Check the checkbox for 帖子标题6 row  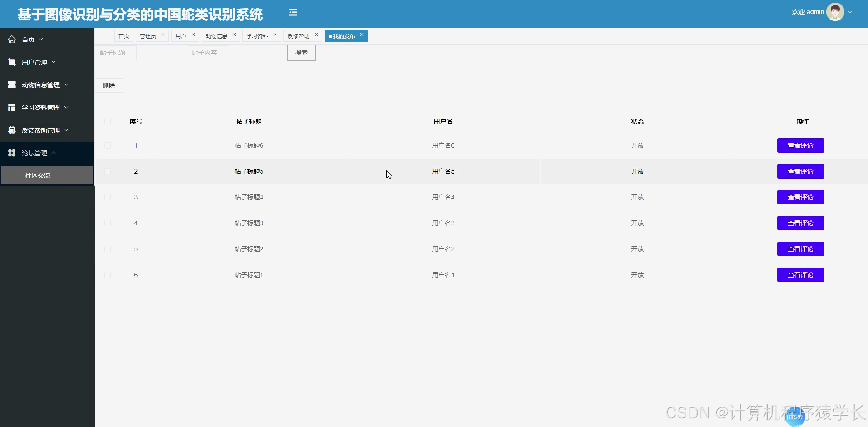[108, 145]
